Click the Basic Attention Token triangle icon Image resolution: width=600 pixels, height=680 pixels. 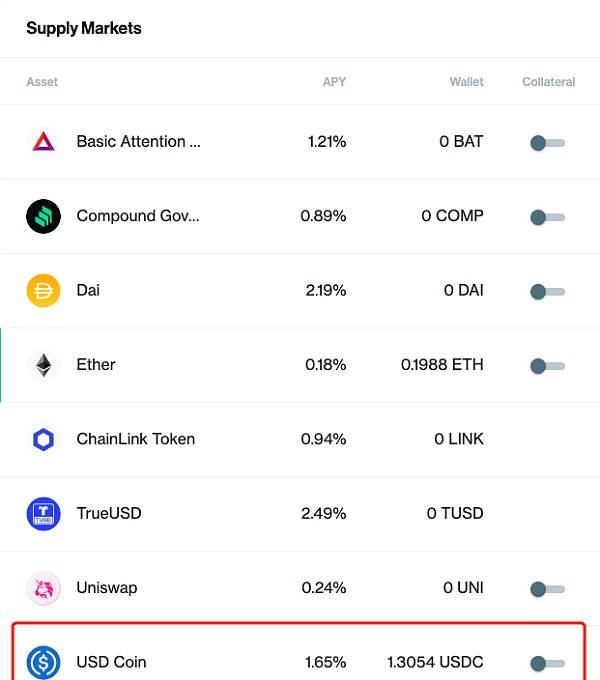pos(43,142)
